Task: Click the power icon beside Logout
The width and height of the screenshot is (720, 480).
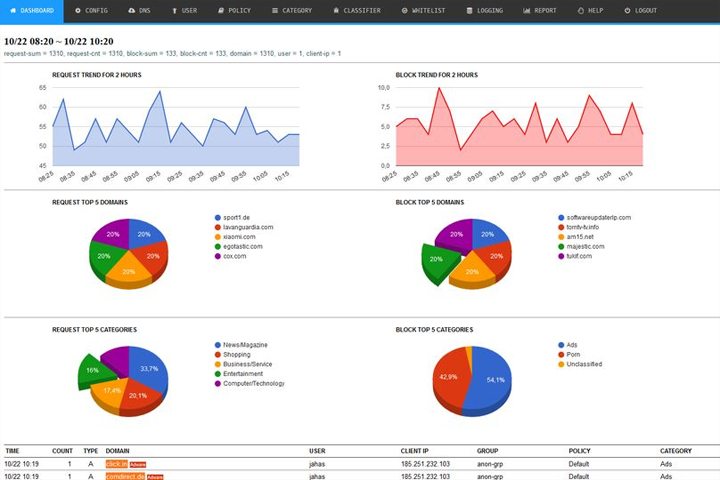Action: (x=627, y=11)
